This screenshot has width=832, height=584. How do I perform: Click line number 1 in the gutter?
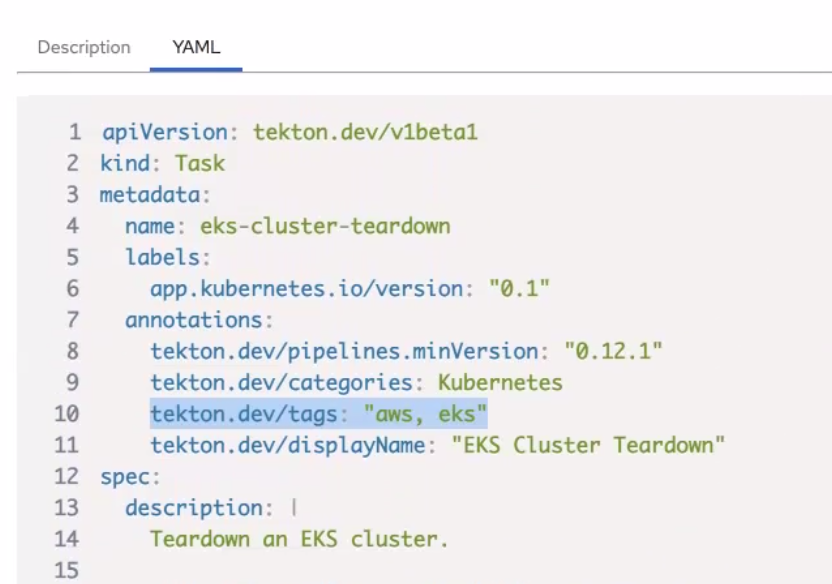pos(74,132)
